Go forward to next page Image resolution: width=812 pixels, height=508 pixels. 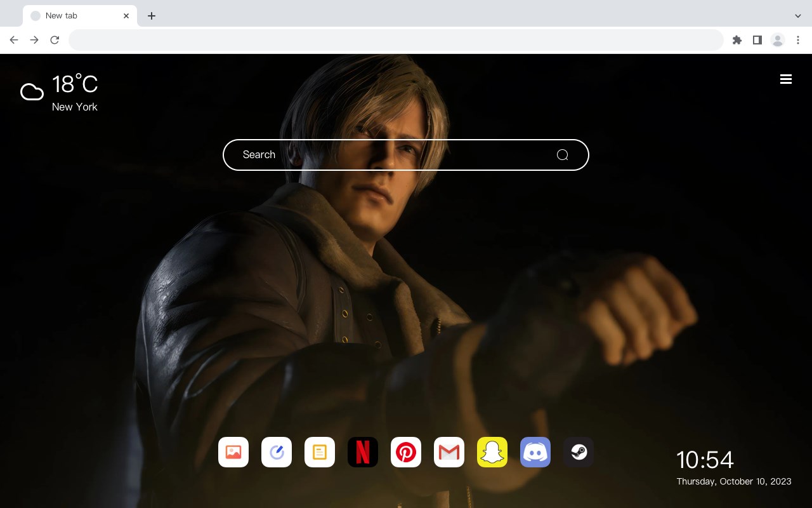pos(34,40)
